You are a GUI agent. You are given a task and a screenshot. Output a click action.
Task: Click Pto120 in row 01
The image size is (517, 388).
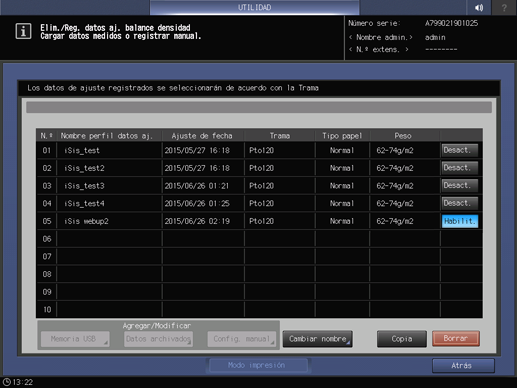[x=262, y=150]
